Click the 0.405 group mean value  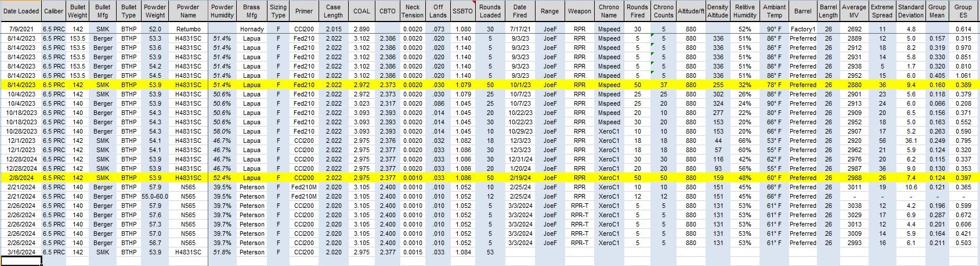pyautogui.click(x=937, y=76)
